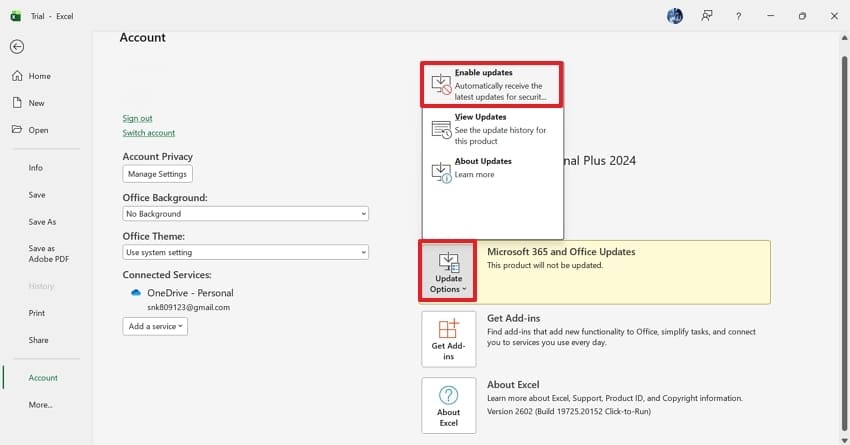Choose Save As in the sidebar

coord(42,222)
